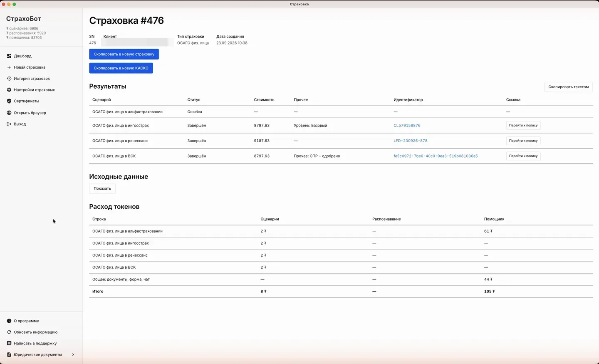The width and height of the screenshot is (599, 364).
Task: Click Перейти к полису for ренессанс
Action: coord(523,141)
